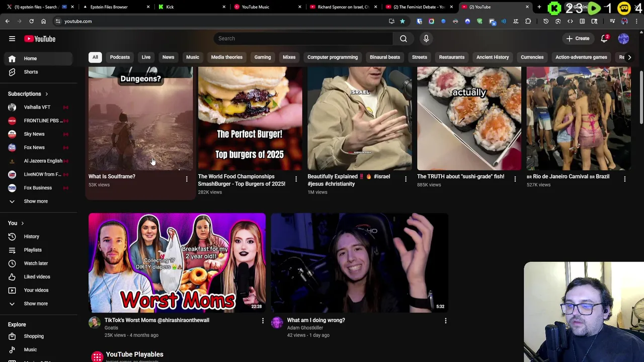
Task: Activate voice search microphone
Action: pyautogui.click(x=426, y=39)
